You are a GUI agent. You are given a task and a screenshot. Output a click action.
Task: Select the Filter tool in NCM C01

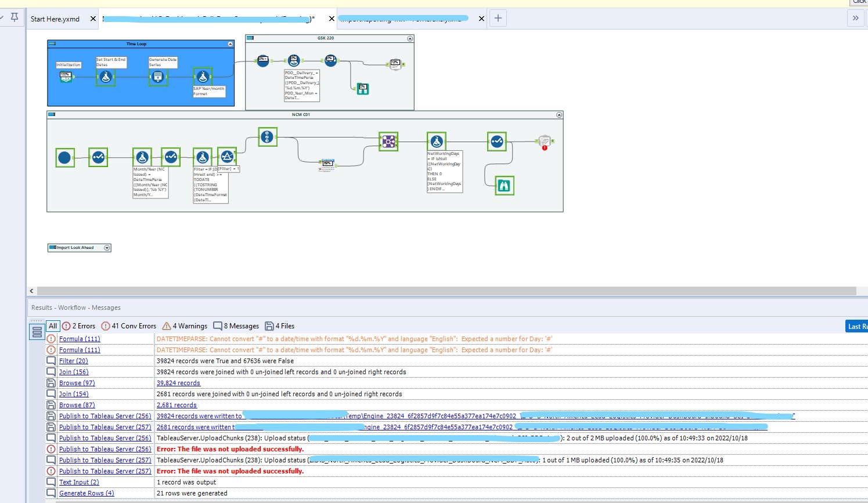pyautogui.click(x=226, y=157)
